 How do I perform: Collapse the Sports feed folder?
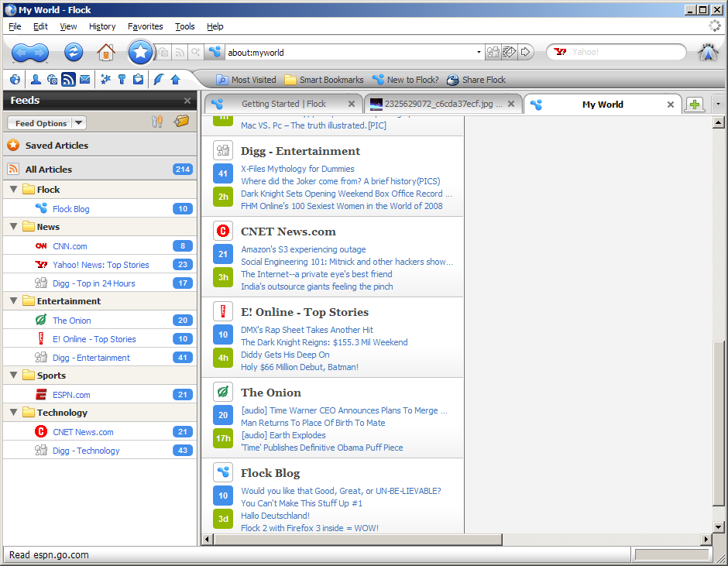[13, 376]
